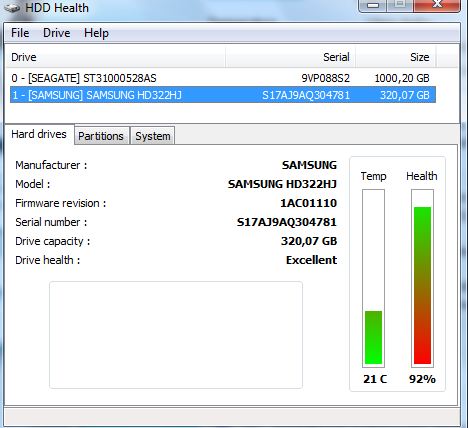Click serial S17AJ9AQ304781 in the drive list
The image size is (468, 428).
(306, 95)
